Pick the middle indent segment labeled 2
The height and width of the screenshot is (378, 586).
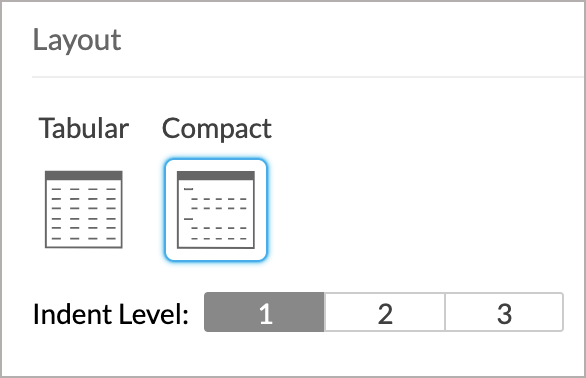385,312
